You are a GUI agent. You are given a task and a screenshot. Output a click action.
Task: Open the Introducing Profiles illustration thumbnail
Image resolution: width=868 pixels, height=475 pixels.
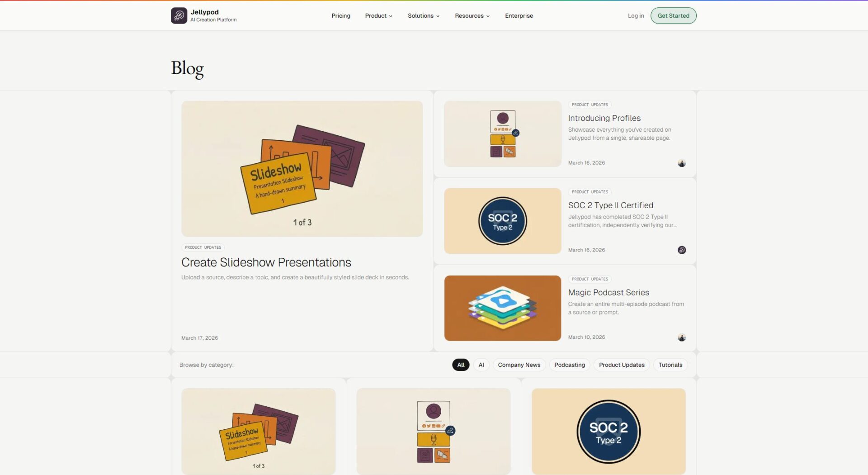click(x=502, y=134)
